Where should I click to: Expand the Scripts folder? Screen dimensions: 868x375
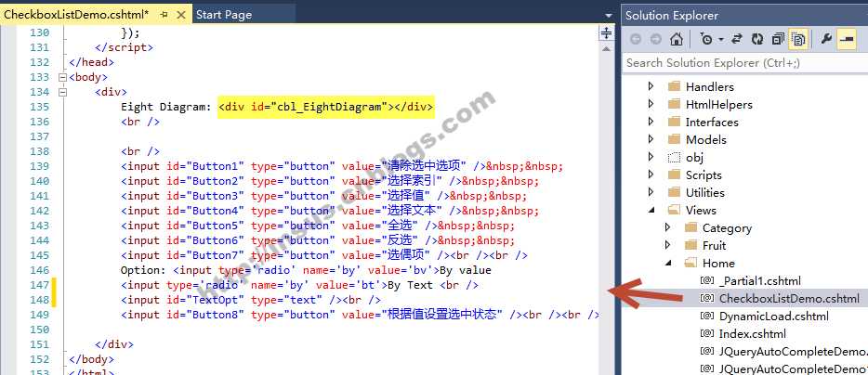(x=651, y=175)
